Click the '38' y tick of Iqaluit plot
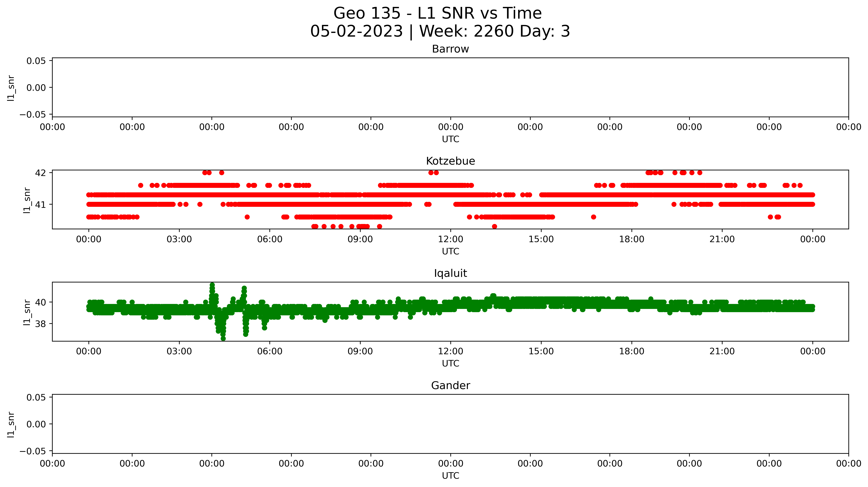Viewport: 868px width, 487px height. pyautogui.click(x=40, y=324)
